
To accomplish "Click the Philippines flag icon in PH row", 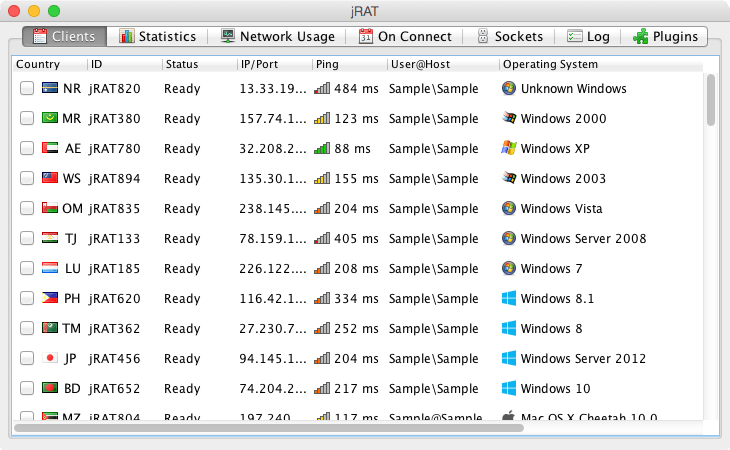I will 50,299.
